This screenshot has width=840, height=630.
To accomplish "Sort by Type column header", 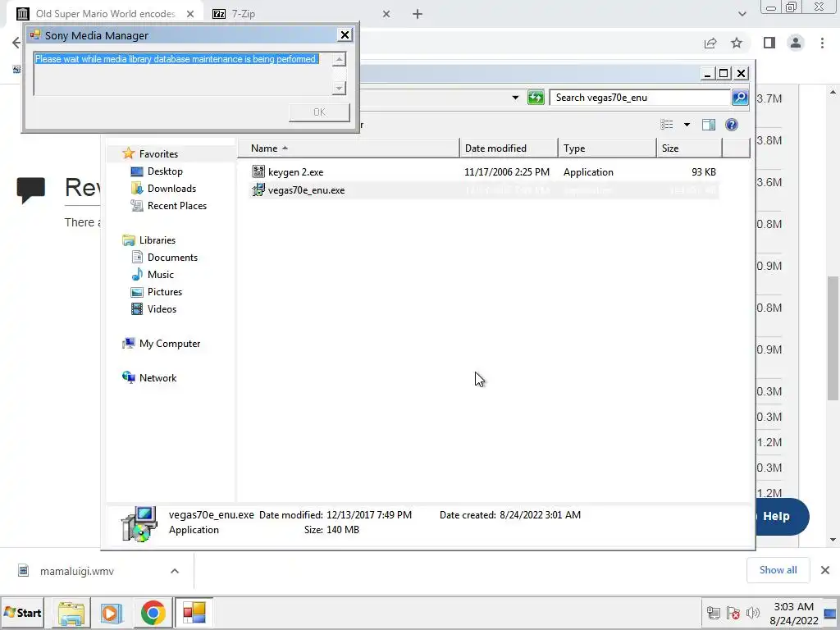I will pyautogui.click(x=607, y=148).
